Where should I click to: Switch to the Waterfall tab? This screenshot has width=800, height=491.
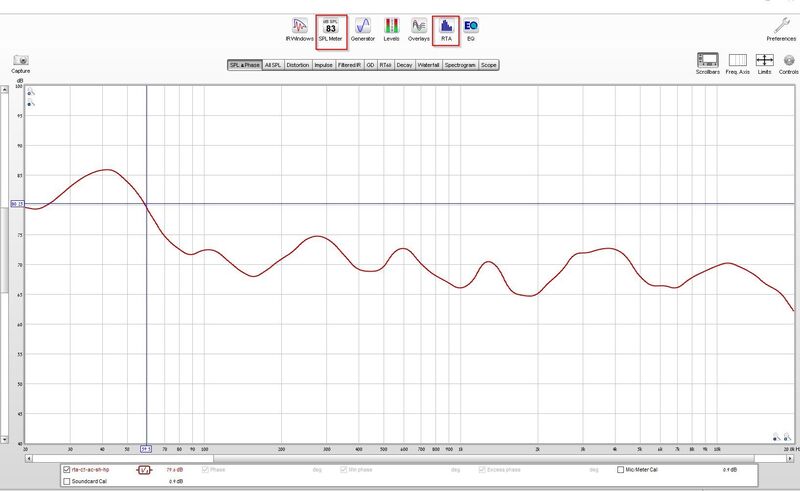point(428,65)
